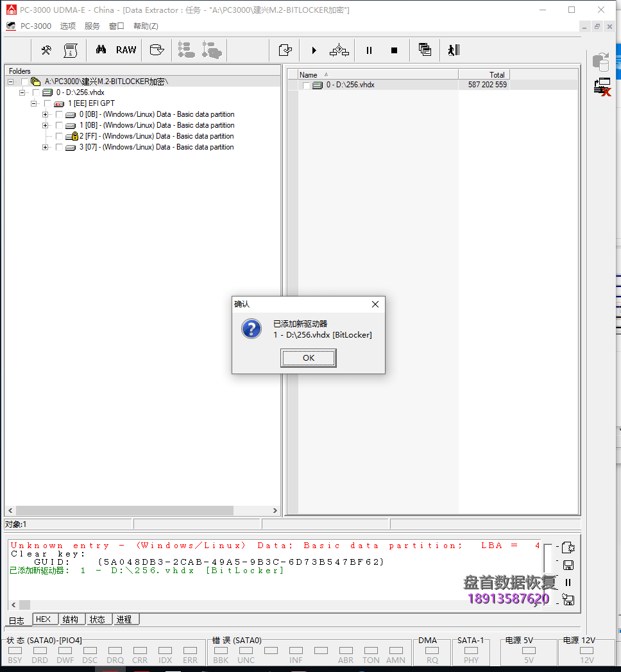
Task: Expand partition 3 [07] Basic data partition
Action: point(46,148)
